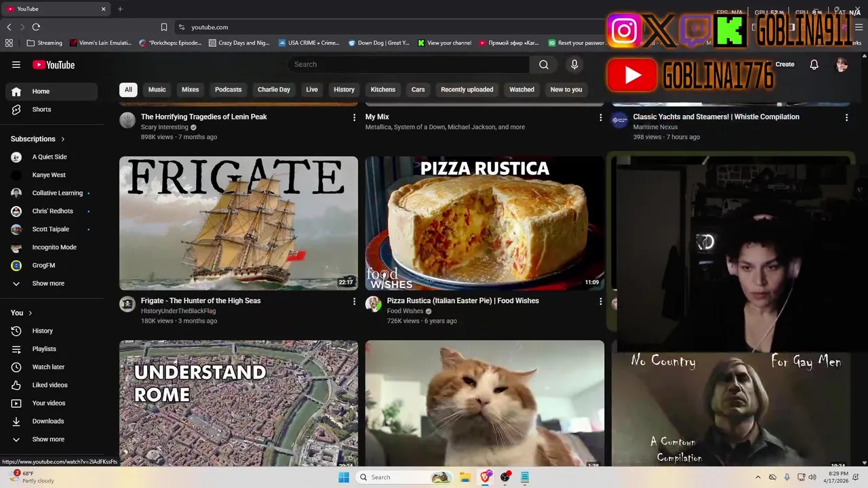Screen dimensions: 868x488
Task: Open Kanye West subscription
Action: click(x=52, y=175)
